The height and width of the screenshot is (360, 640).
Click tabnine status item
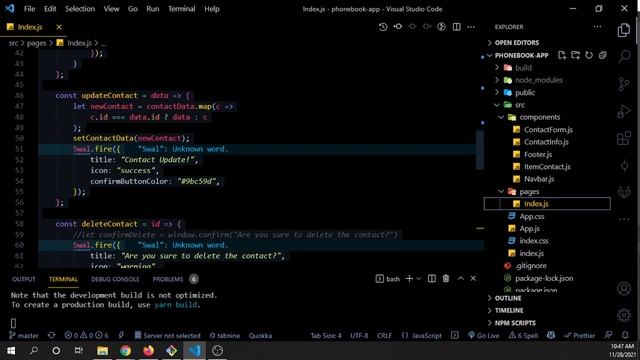click(224, 336)
